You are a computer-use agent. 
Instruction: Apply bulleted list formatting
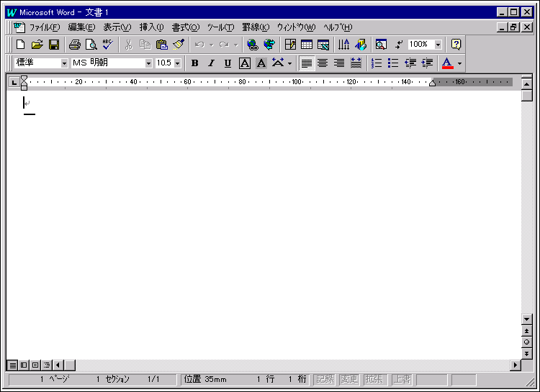(393, 63)
